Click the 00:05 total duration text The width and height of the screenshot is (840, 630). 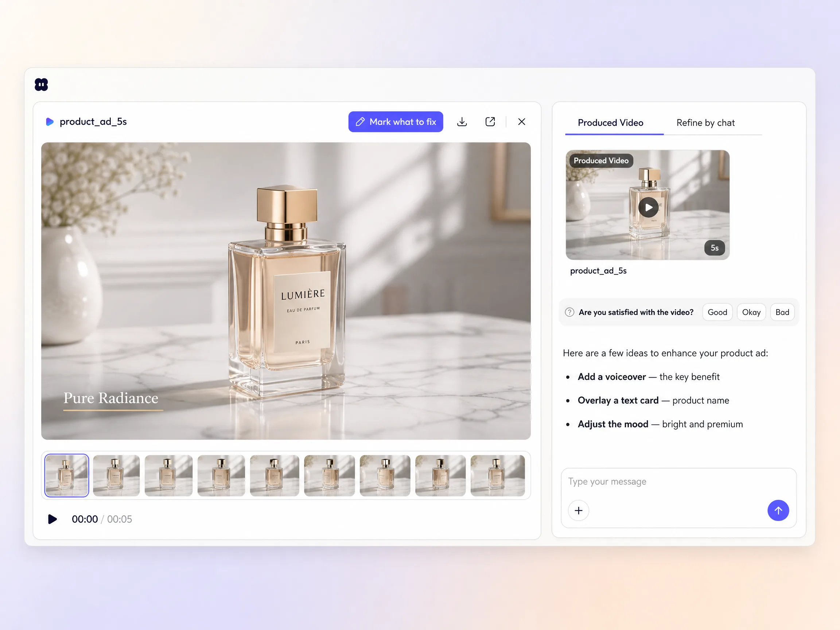pos(120,519)
